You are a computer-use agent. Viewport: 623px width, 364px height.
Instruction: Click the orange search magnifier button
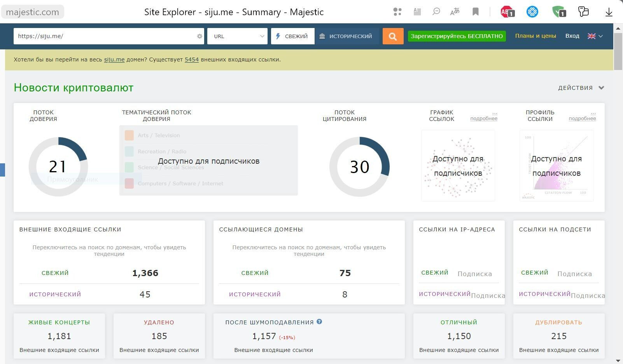(393, 36)
